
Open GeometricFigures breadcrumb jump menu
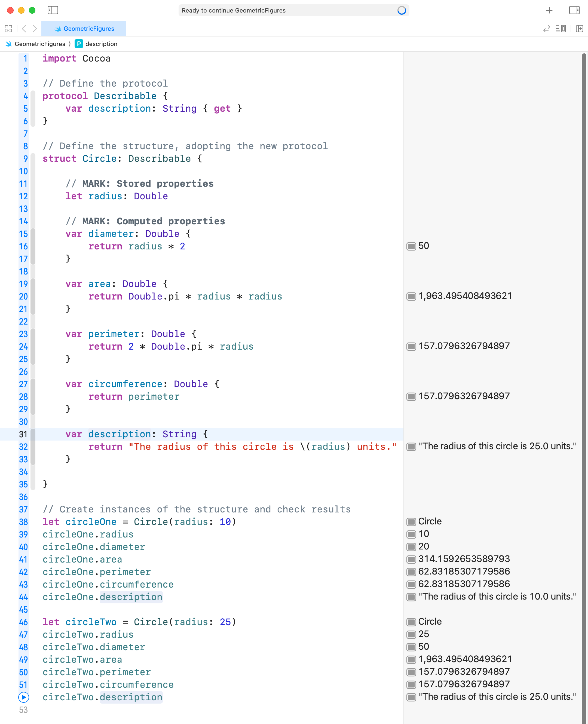click(x=40, y=44)
